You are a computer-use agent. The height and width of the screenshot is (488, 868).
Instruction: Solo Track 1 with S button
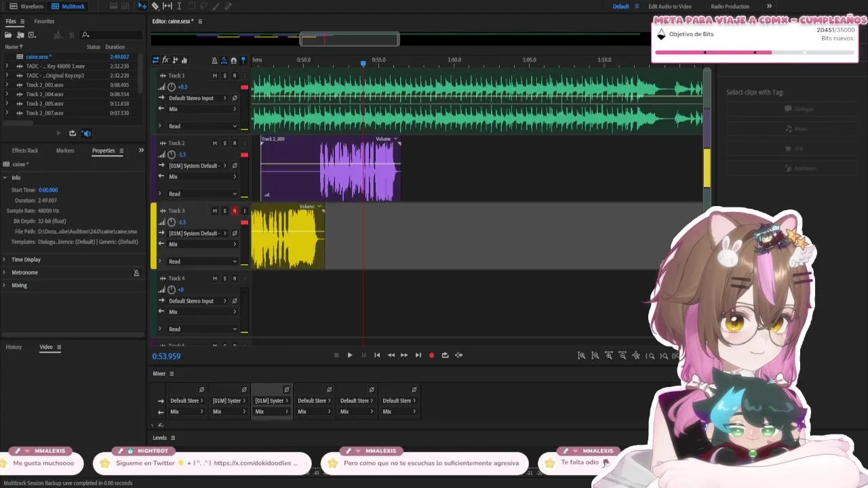(224, 76)
